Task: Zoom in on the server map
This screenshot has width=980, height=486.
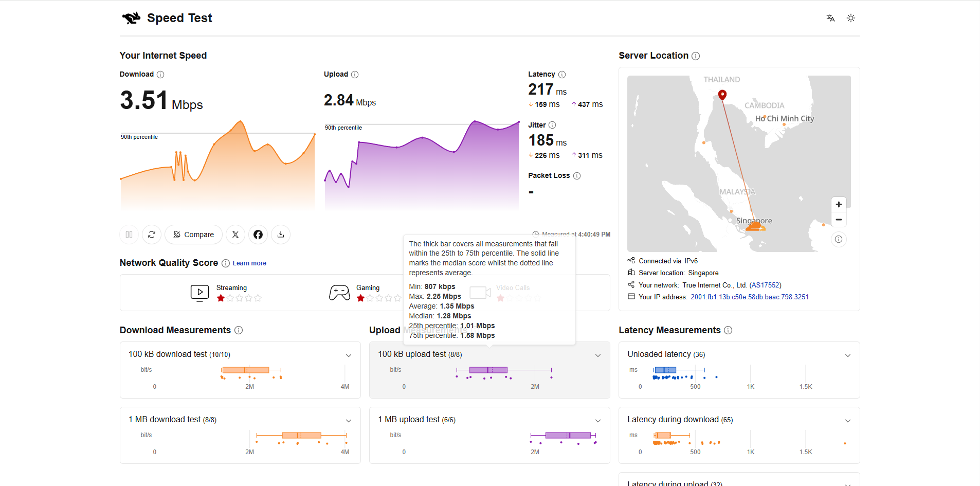Action: (x=839, y=205)
